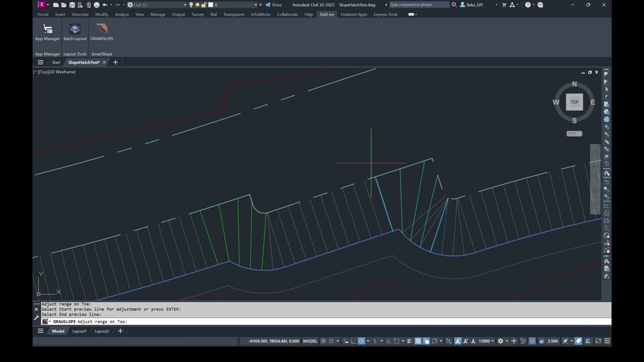Click the Help question mark icon
The height and width of the screenshot is (362, 644).
(x=528, y=5)
